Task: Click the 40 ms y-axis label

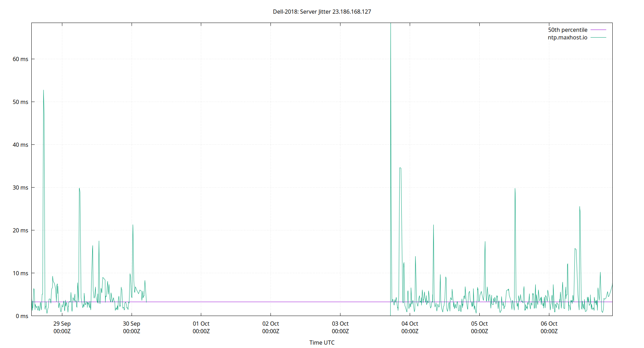Action: coord(21,145)
